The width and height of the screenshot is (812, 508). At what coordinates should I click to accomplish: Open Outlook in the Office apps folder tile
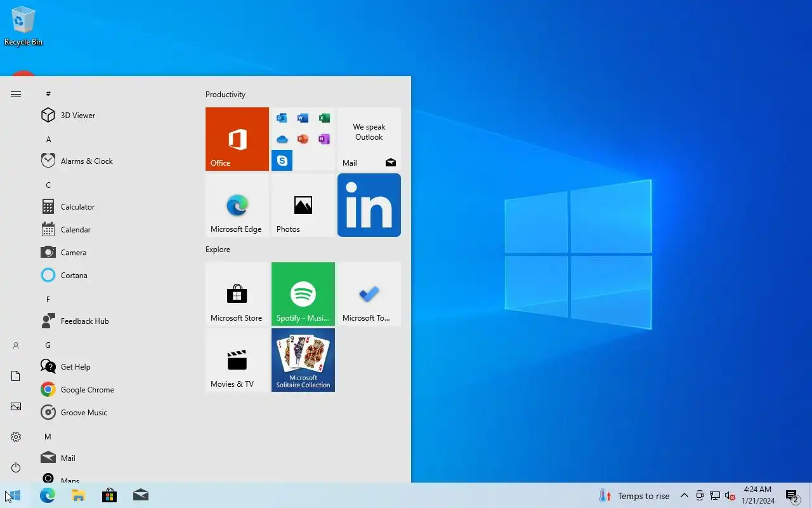coord(282,118)
